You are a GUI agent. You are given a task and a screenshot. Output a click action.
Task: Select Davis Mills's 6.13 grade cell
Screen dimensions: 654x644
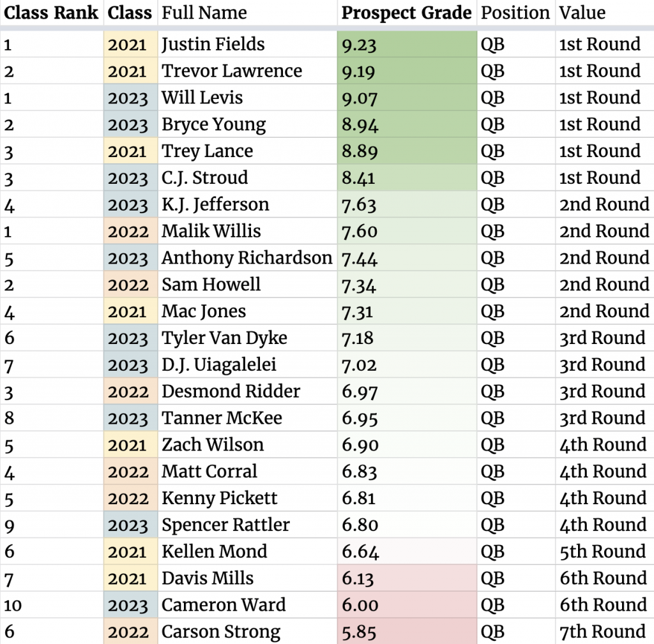(x=407, y=578)
